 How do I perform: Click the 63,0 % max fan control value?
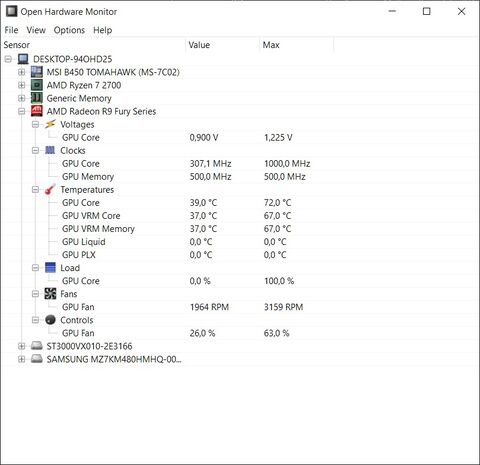276,333
